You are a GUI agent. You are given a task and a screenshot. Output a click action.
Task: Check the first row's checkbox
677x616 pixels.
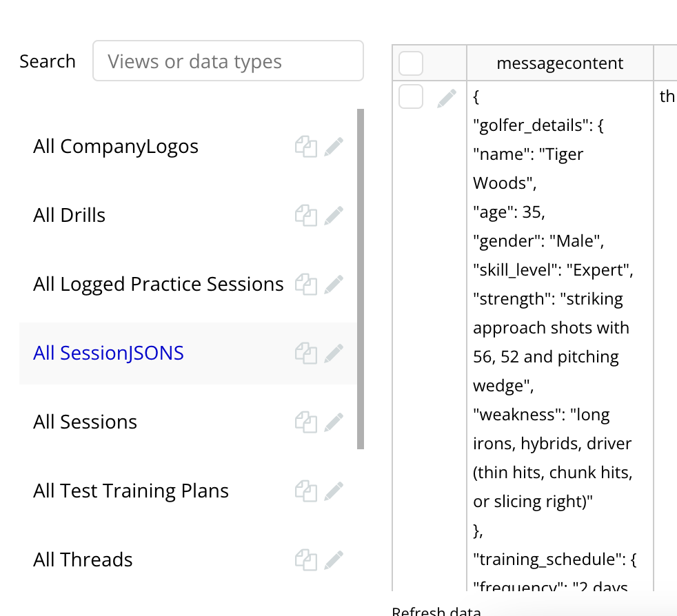click(x=411, y=96)
